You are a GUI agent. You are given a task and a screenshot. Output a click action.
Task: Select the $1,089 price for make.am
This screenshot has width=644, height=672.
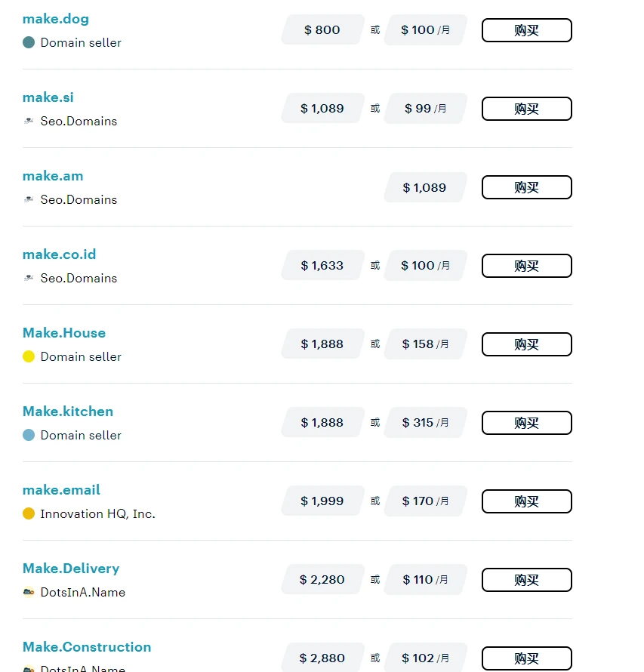tap(425, 187)
